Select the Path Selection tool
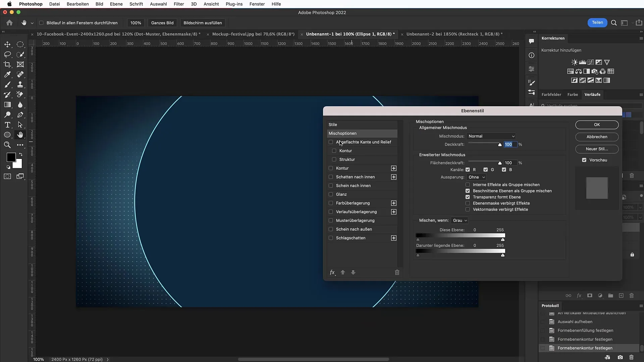 pos(20,125)
